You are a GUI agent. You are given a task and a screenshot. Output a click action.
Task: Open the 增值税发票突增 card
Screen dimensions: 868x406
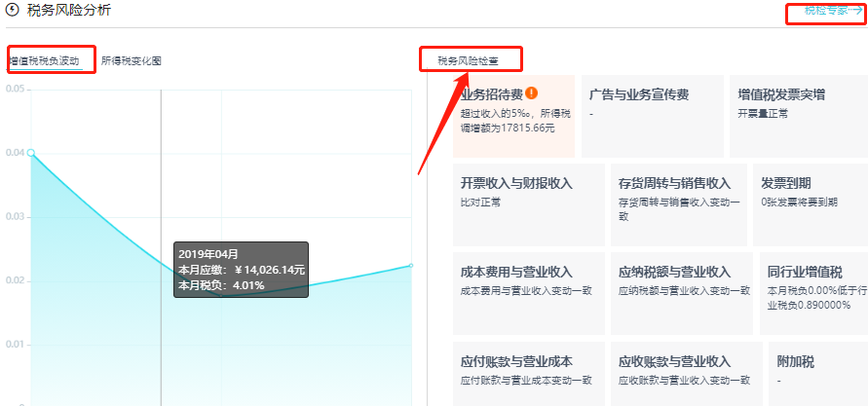coord(798,116)
